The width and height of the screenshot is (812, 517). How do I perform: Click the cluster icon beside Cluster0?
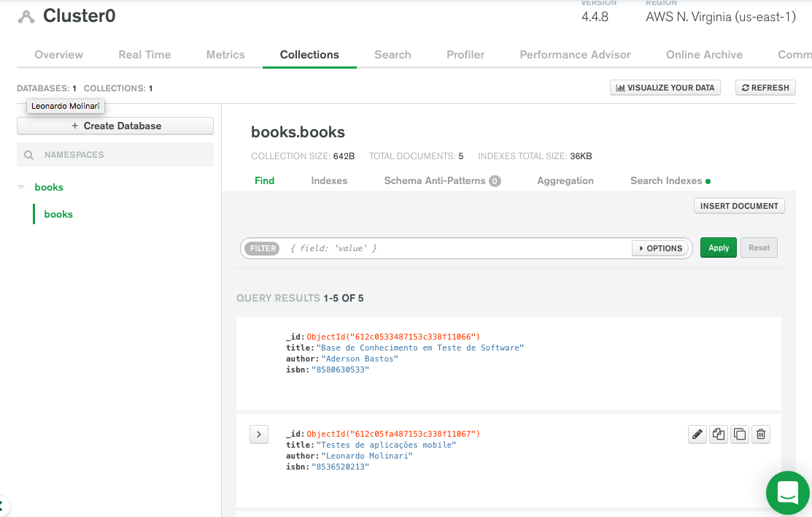coord(26,17)
